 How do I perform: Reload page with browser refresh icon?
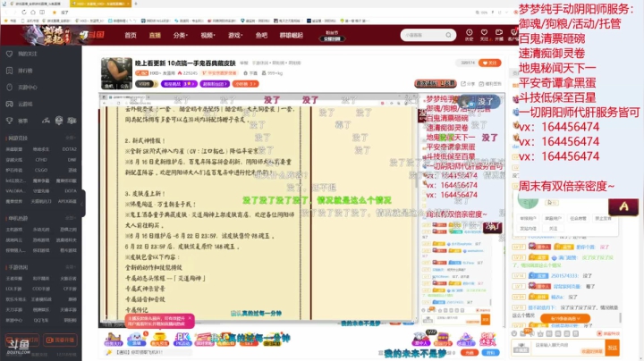tap(24, 13)
